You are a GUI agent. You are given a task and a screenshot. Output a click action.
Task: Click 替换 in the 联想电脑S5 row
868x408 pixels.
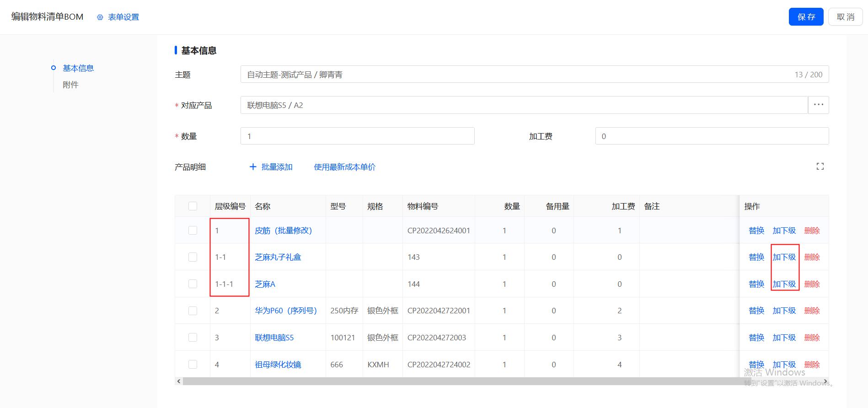(x=756, y=338)
